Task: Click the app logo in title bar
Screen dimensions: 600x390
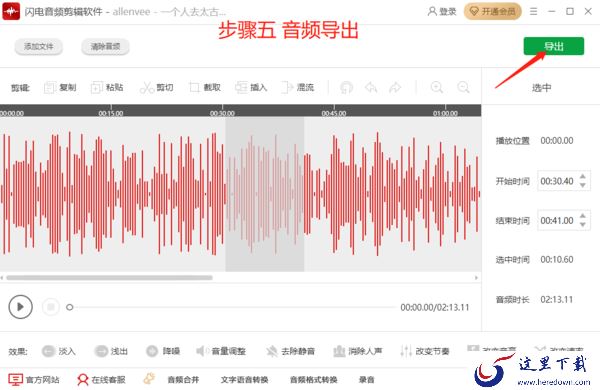Action: 11,11
